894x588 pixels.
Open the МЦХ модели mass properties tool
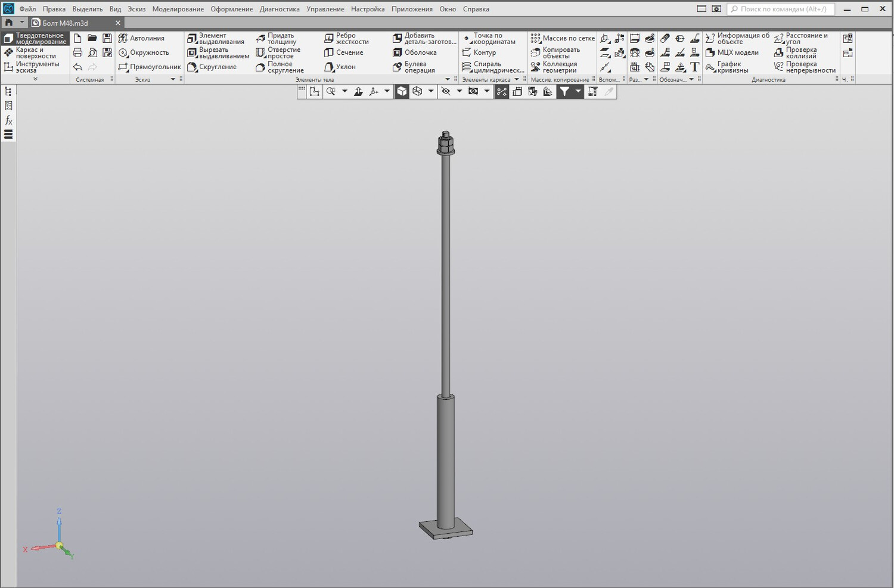point(732,52)
